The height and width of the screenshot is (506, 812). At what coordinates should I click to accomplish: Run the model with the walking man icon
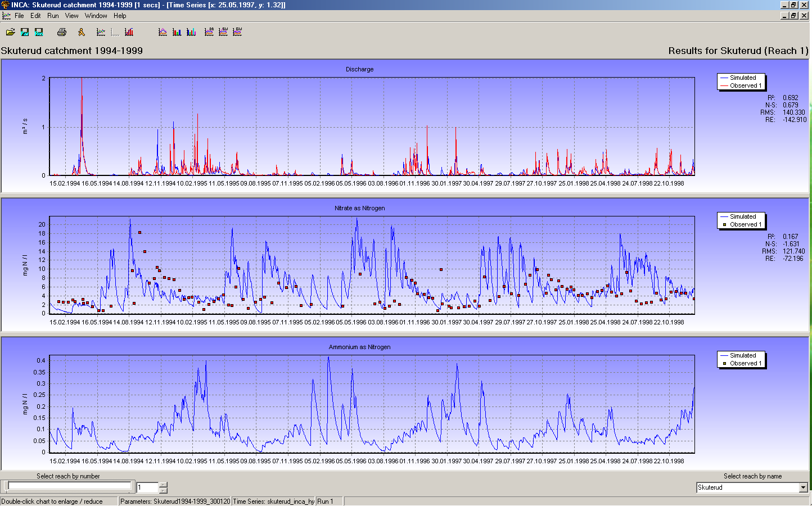click(82, 32)
